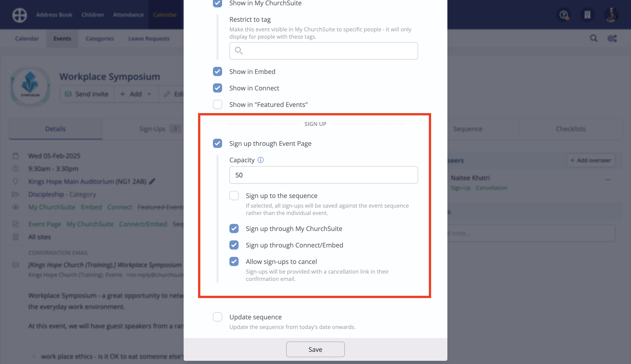Viewport: 631px width, 364px height.
Task: Click the envelope icon beside confirmation email
Action: 16,265
